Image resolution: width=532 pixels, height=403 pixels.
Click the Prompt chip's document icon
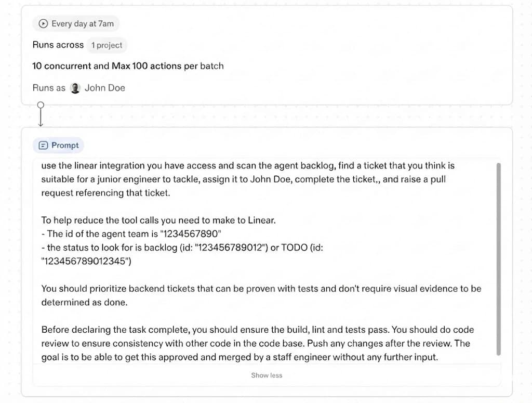coord(44,145)
